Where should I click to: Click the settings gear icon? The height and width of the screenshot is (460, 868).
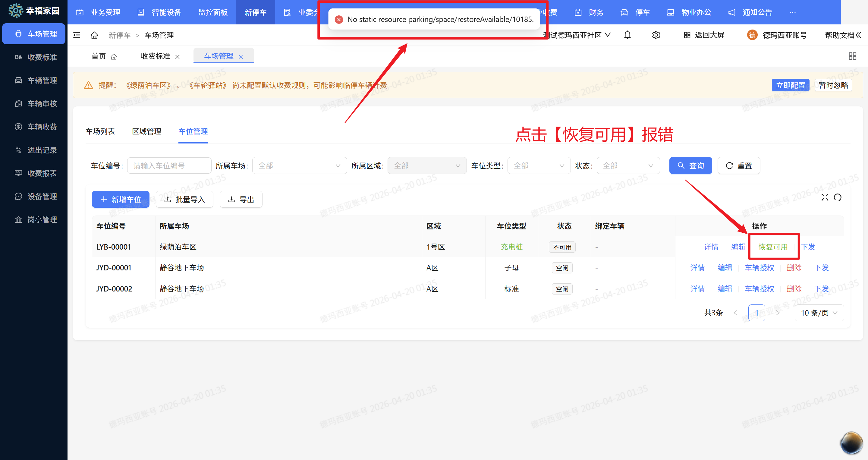point(656,35)
